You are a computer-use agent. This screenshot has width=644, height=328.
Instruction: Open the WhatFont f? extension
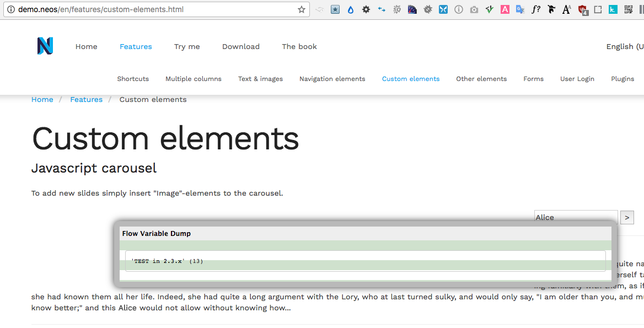pyautogui.click(x=535, y=9)
